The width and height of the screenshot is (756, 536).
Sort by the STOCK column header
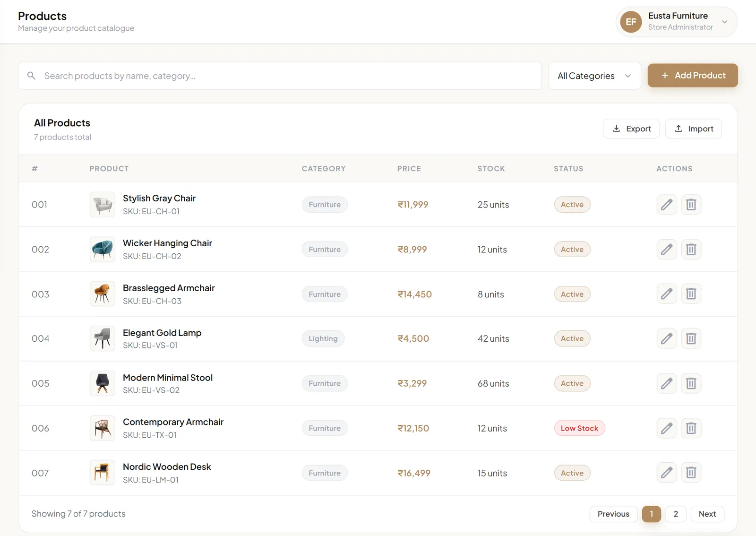pyautogui.click(x=491, y=169)
